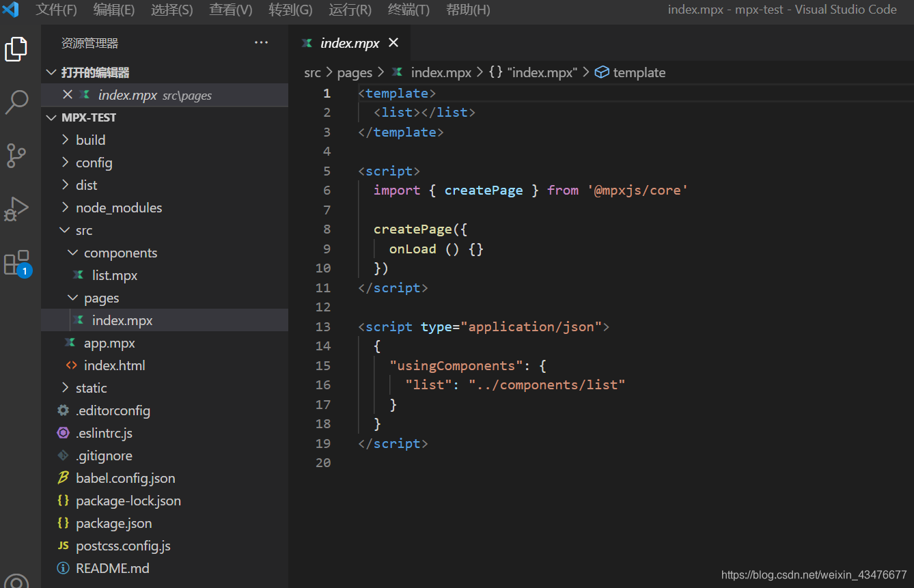Click pages in the breadcrumb
This screenshot has height=588, width=914.
[355, 72]
